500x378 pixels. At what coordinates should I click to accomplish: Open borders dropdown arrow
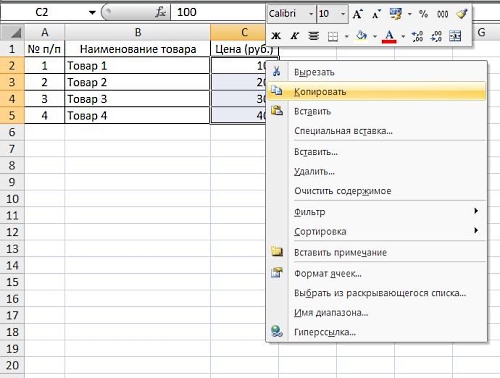click(347, 36)
